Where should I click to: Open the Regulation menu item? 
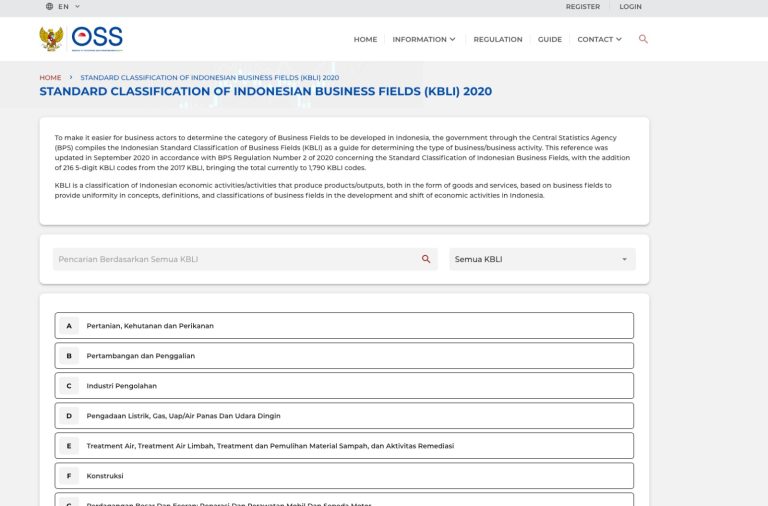point(497,39)
